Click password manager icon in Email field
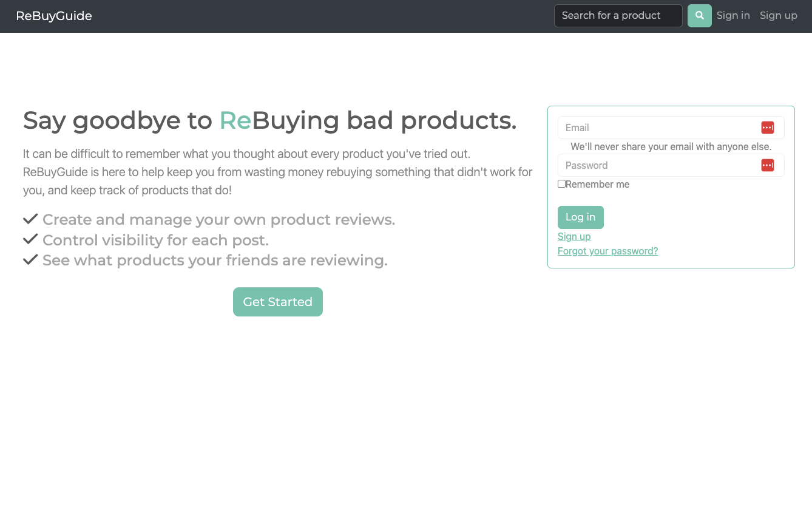812x512 pixels. [768, 128]
